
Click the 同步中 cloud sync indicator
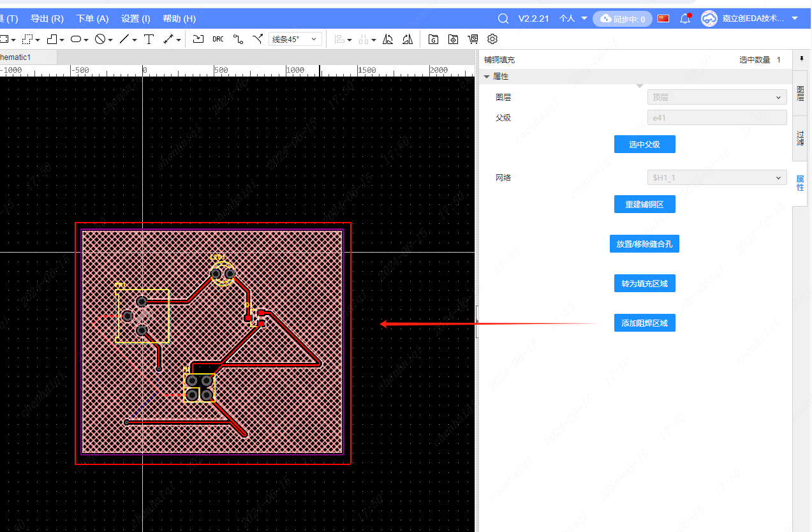tap(622, 19)
